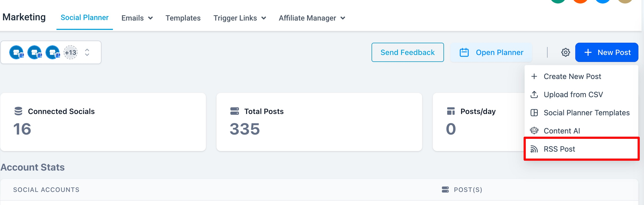Switch to the Templates tab
Screen dimensions: 644x205
point(183,18)
